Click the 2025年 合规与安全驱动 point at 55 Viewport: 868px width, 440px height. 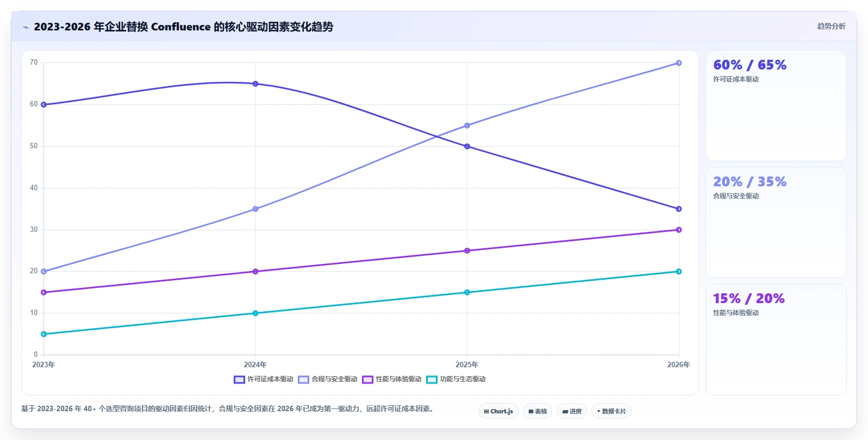(x=467, y=125)
